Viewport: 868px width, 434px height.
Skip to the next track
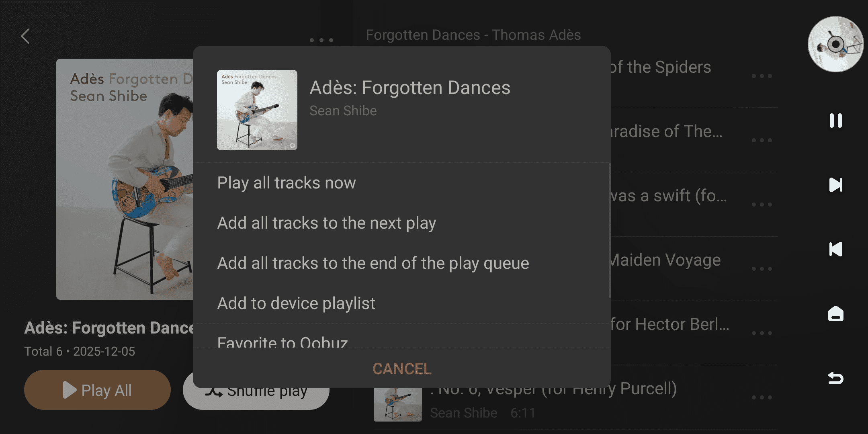pyautogui.click(x=835, y=185)
